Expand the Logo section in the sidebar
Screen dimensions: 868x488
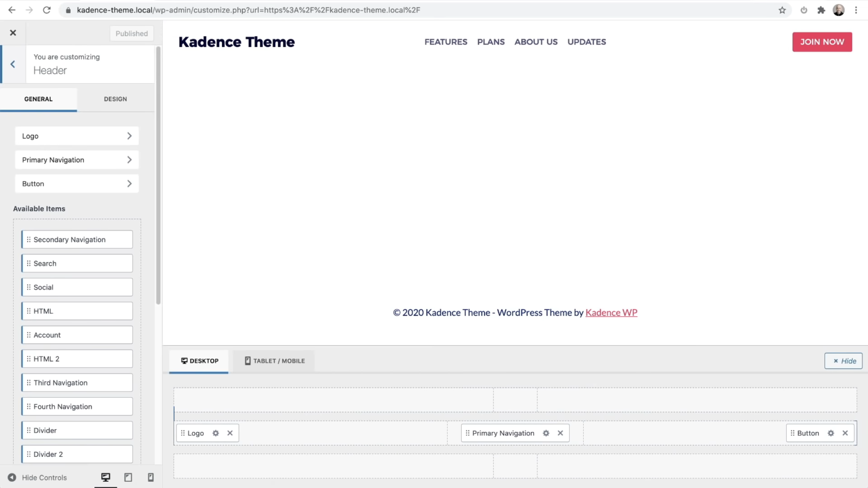76,136
